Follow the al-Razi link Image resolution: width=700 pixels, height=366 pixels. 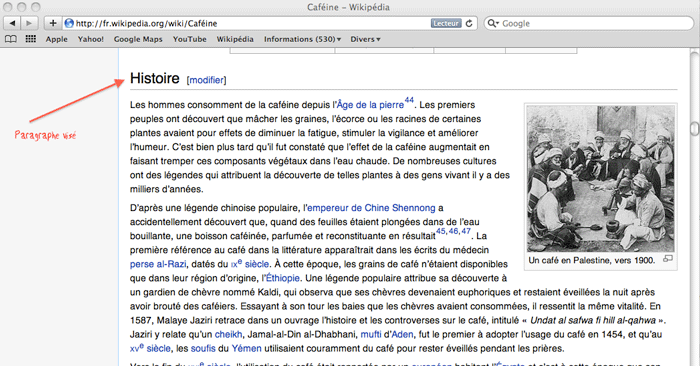pyautogui.click(x=171, y=264)
